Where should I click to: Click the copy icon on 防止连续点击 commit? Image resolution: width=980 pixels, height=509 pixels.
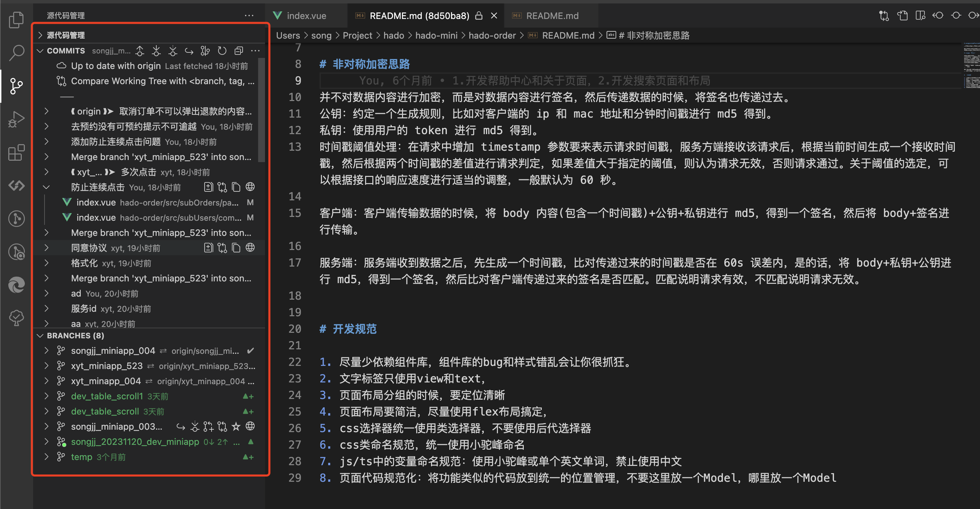236,187
